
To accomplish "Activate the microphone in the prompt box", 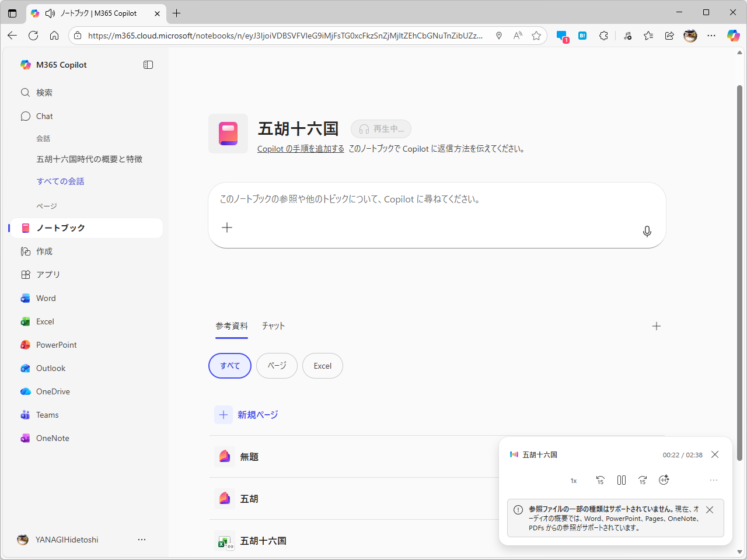I will pyautogui.click(x=647, y=231).
